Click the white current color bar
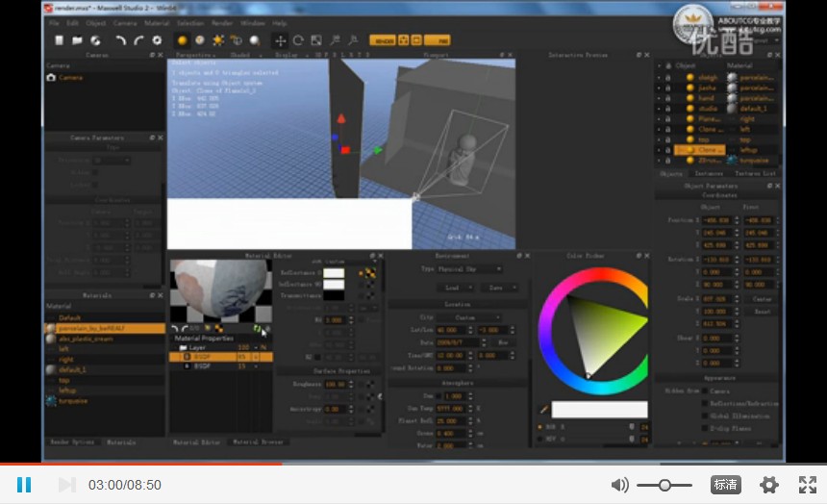The height and width of the screenshot is (504, 827). click(x=600, y=410)
